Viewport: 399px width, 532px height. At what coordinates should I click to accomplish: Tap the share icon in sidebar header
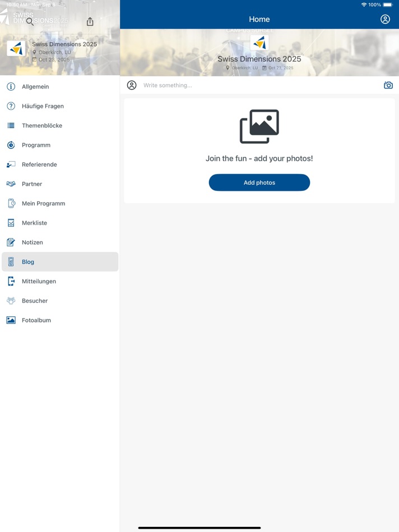coord(90,22)
